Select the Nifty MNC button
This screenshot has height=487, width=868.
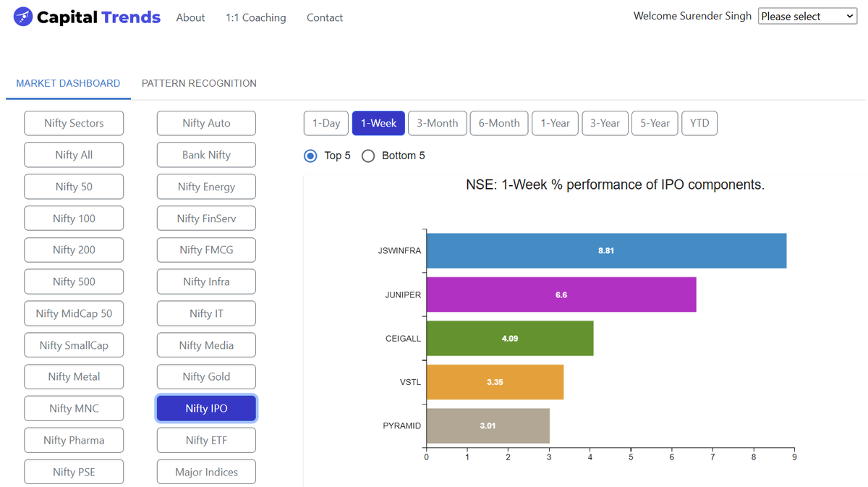click(74, 408)
